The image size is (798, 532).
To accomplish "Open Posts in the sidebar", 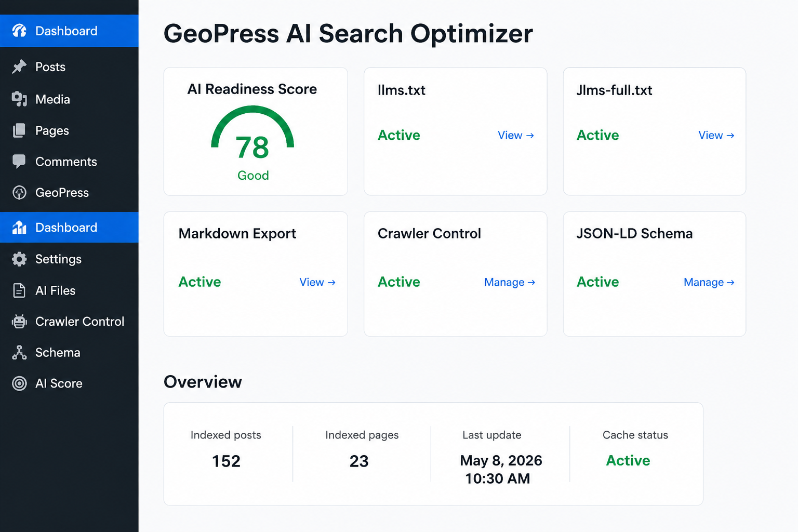I will pos(69,66).
